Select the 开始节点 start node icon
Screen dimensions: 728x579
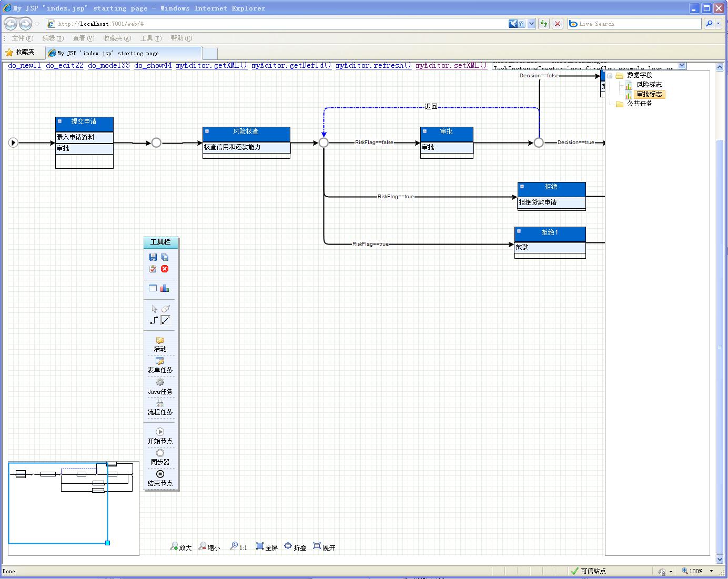(160, 432)
